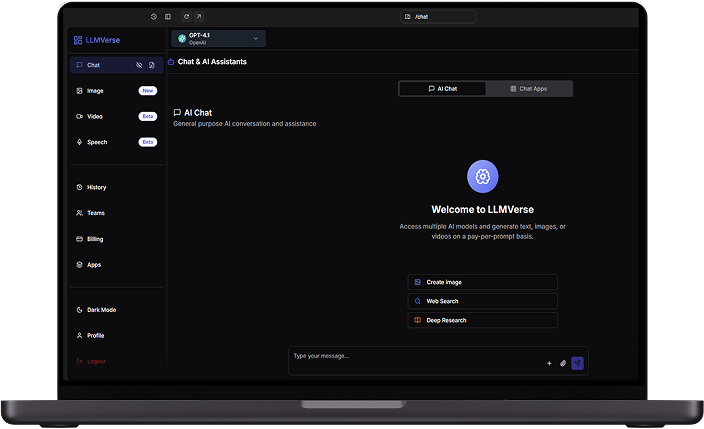Click the image icon in the Create Image button
The image size is (704, 429).
pos(418,282)
